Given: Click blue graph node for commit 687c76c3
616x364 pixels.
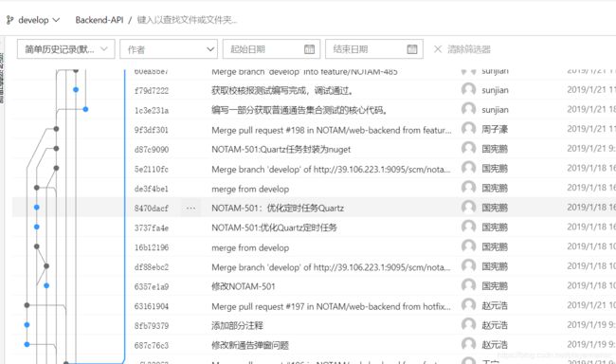Looking at the screenshot, I should point(27,344).
